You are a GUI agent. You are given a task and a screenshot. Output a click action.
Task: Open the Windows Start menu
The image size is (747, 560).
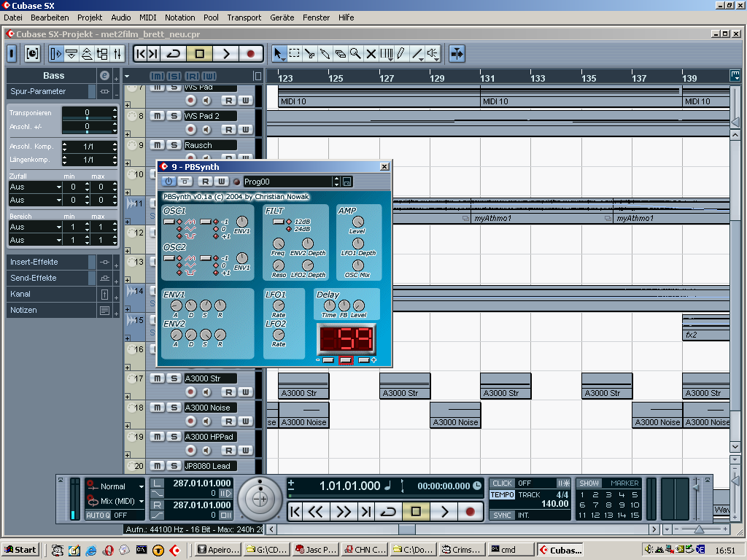coord(21,550)
